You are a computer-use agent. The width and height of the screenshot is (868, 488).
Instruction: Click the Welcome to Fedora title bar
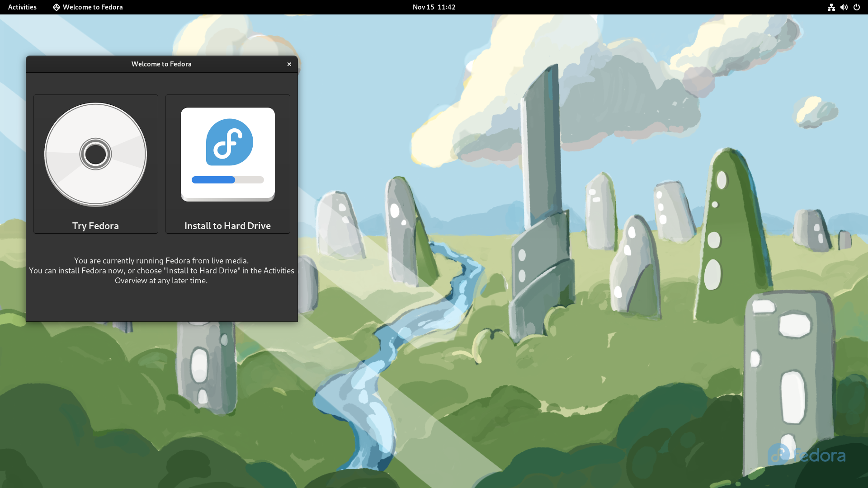point(161,64)
